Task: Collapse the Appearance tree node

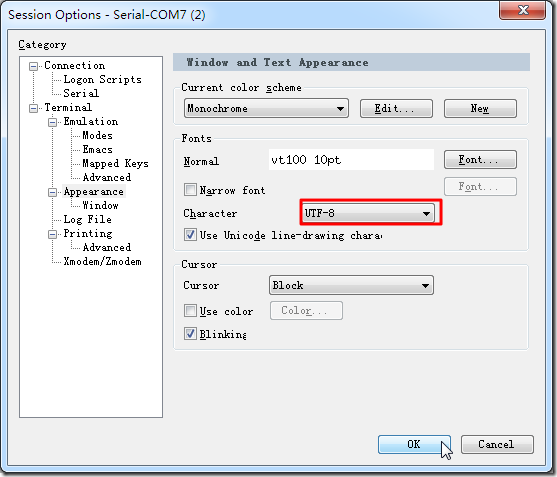Action: [53, 193]
